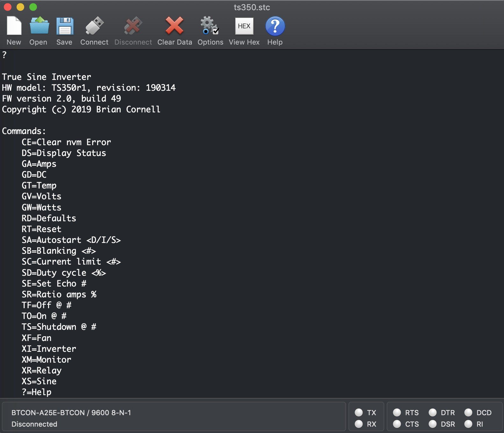
Task: Click the RX activity indicator
Action: [x=359, y=424]
